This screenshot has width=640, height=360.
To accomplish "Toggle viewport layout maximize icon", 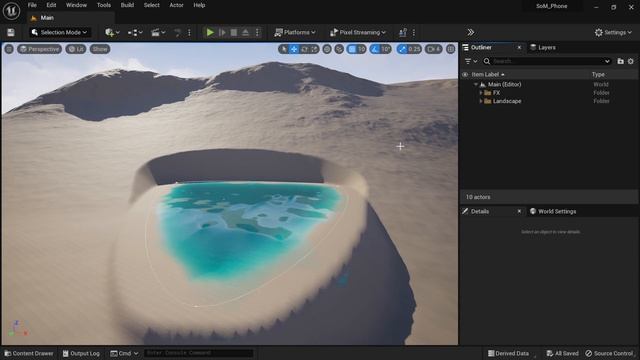I will [451, 49].
